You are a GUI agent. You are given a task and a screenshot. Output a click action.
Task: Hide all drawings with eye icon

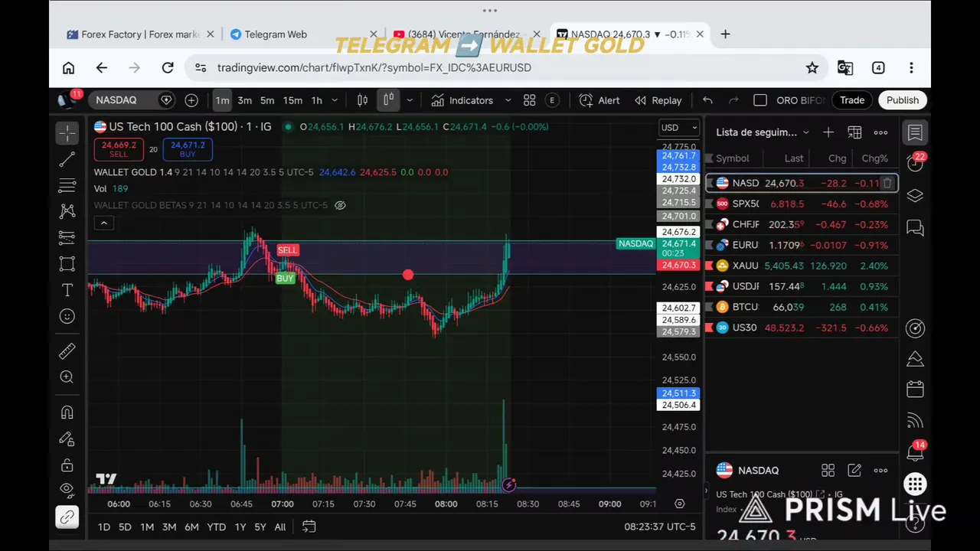tap(67, 489)
